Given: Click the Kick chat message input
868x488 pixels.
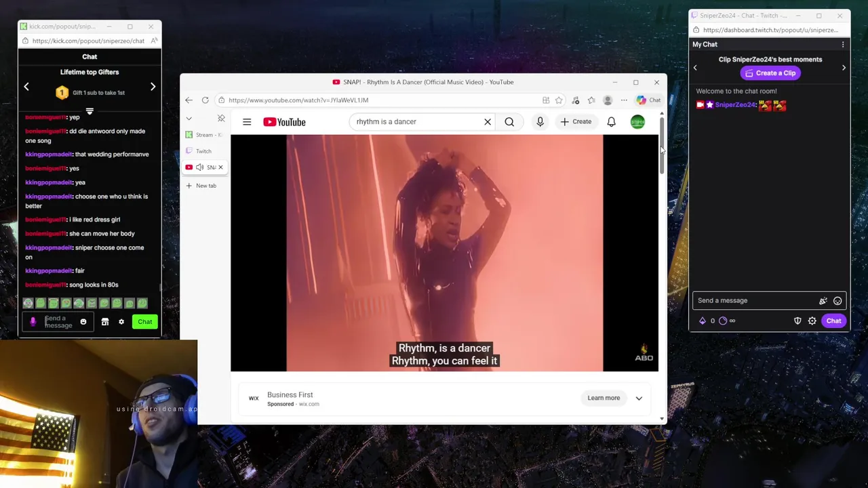Looking at the screenshot, I should click(58, 322).
